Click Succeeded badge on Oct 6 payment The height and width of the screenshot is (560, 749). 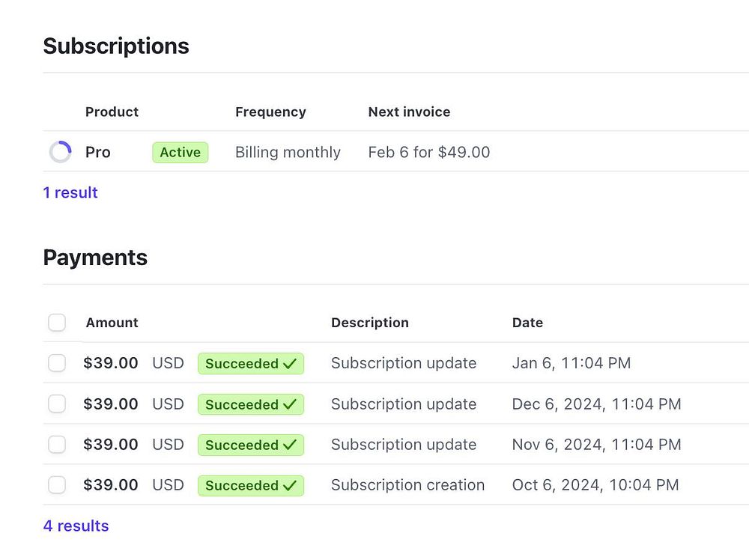tap(250, 485)
